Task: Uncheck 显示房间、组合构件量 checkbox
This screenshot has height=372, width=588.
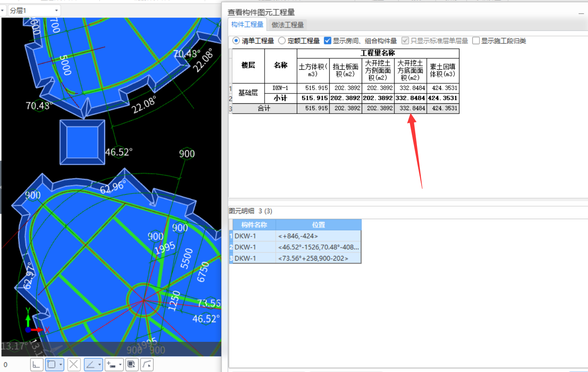Action: coord(328,41)
